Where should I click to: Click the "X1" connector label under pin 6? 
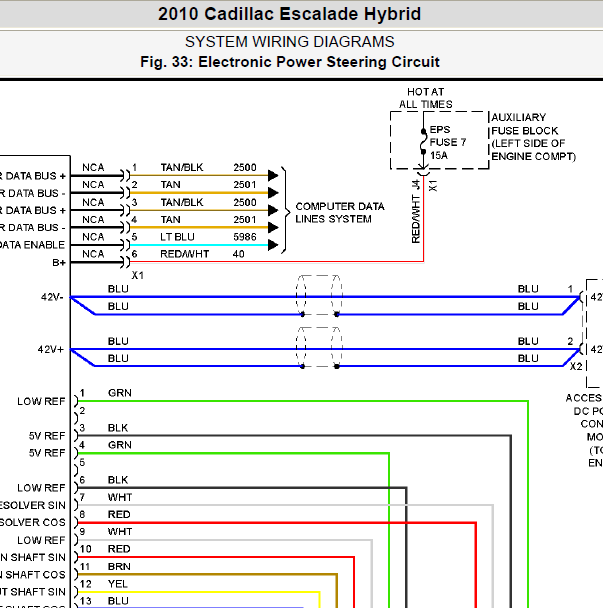(138, 275)
